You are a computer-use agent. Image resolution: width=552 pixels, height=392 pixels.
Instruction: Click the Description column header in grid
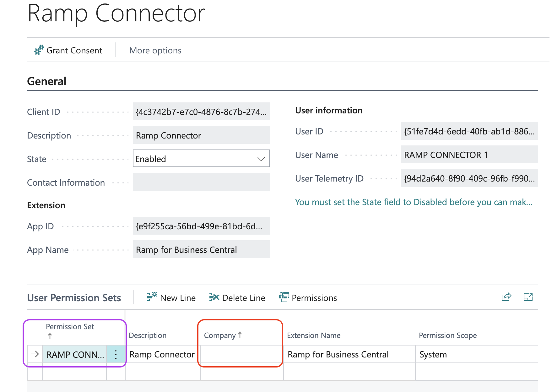[x=148, y=335]
